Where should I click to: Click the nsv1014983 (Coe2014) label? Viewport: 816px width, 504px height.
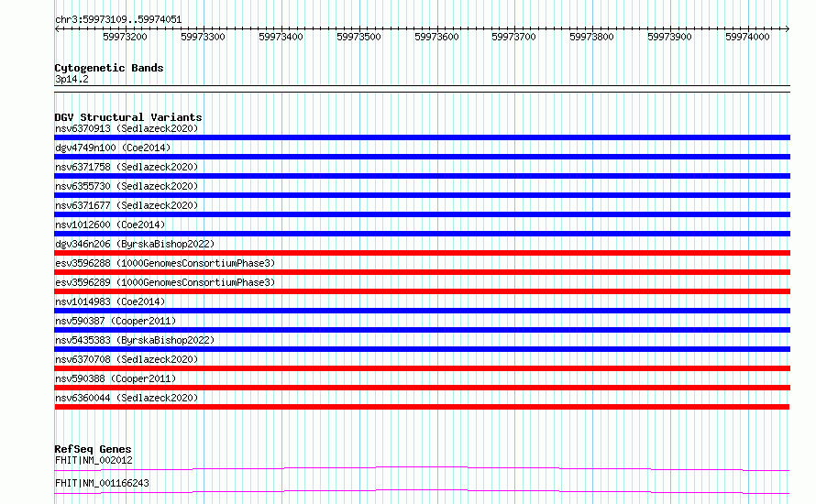[110, 301]
